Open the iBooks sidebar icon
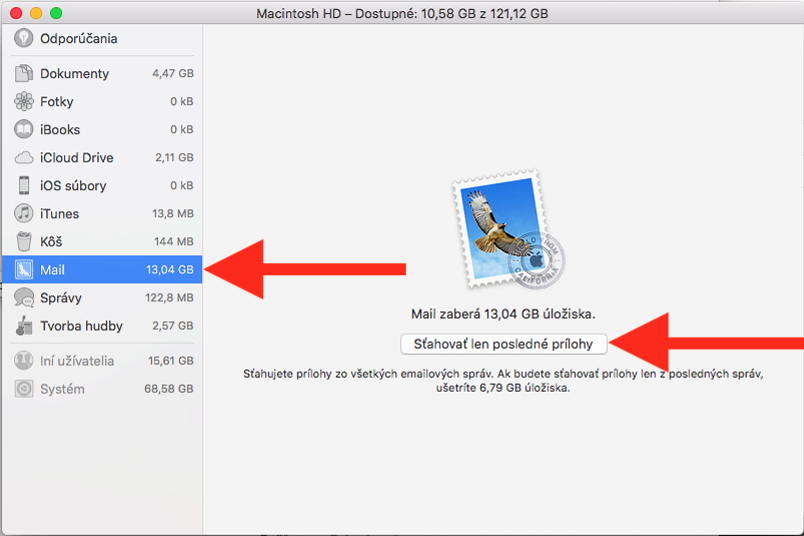This screenshot has width=804, height=536. (x=24, y=130)
